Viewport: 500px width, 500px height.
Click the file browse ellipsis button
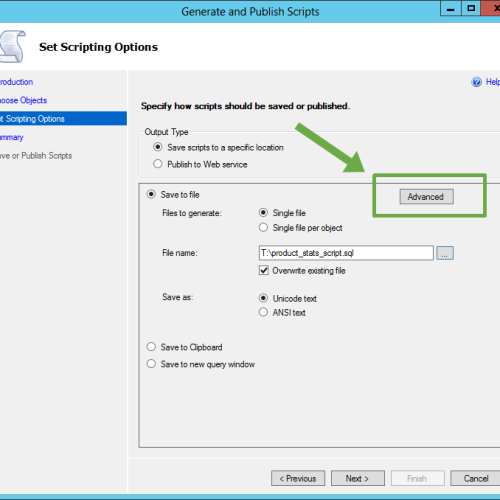pos(445,253)
